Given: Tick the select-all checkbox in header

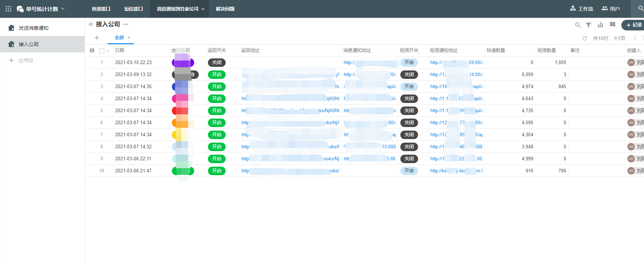Looking at the screenshot, I should 102,51.
